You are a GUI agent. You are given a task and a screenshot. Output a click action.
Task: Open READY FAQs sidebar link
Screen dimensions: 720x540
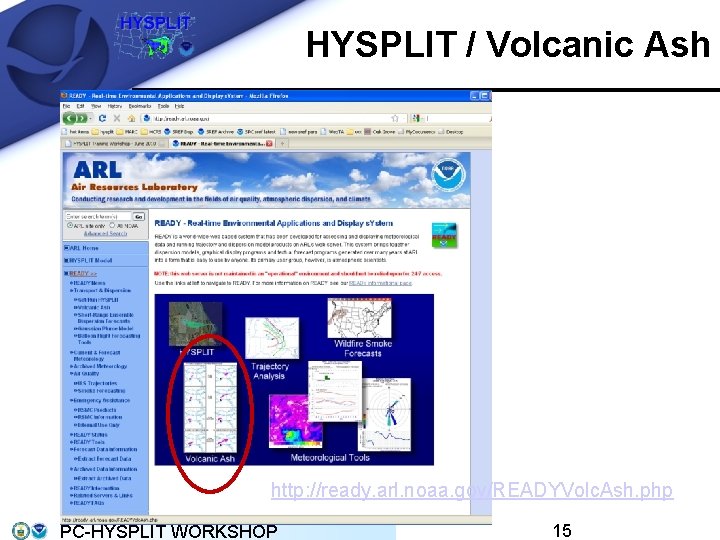click(89, 503)
